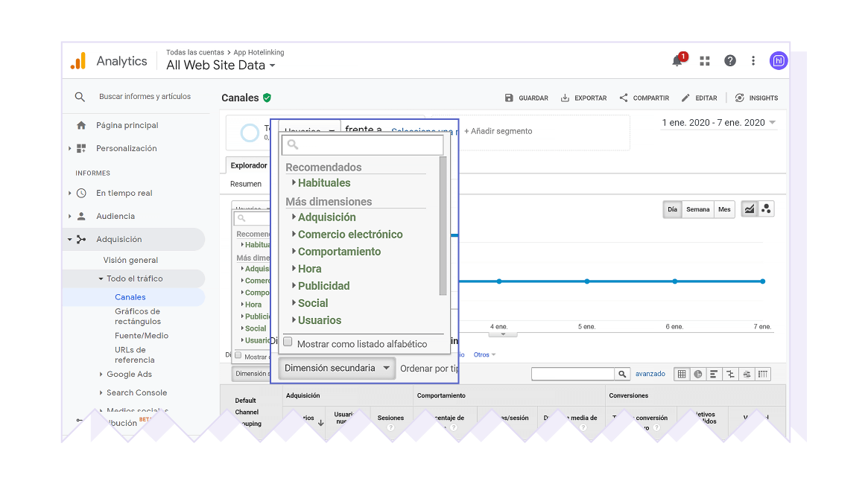The width and height of the screenshot is (868, 484).
Task: Select Mes time granularity
Action: pos(724,210)
